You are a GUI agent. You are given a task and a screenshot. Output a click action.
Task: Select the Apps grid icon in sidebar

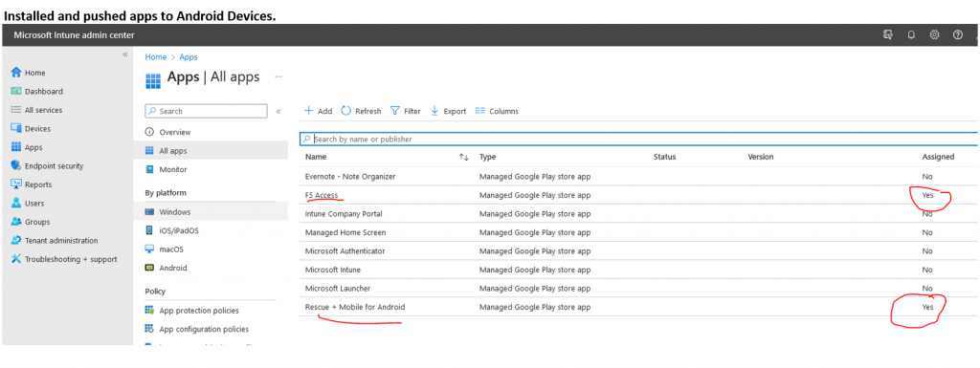pyautogui.click(x=16, y=147)
